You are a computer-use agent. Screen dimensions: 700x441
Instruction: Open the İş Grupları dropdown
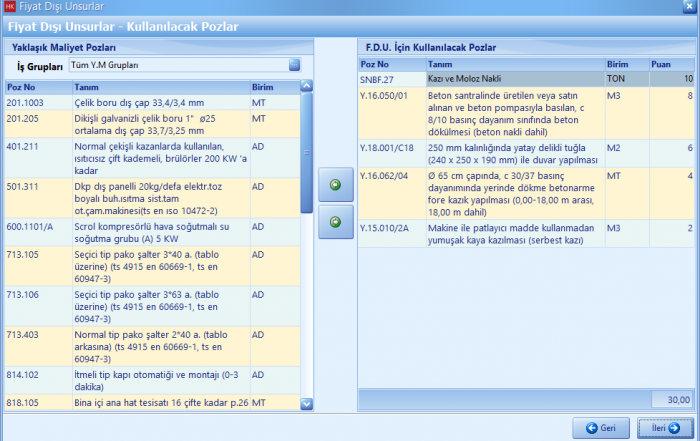(x=294, y=65)
